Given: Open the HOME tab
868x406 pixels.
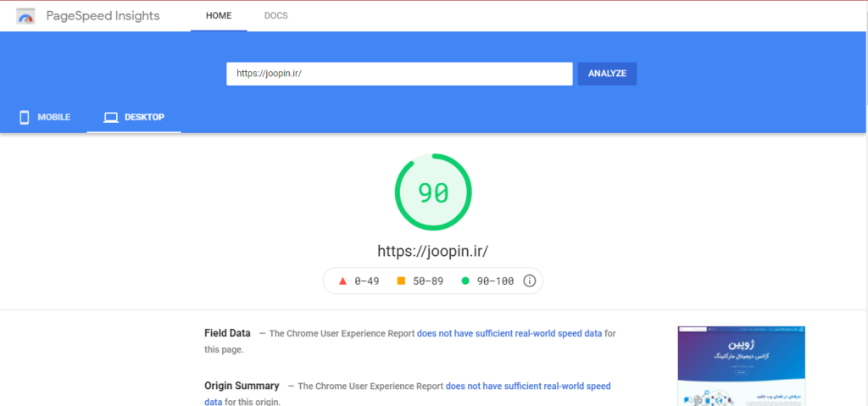Looking at the screenshot, I should point(219,15).
